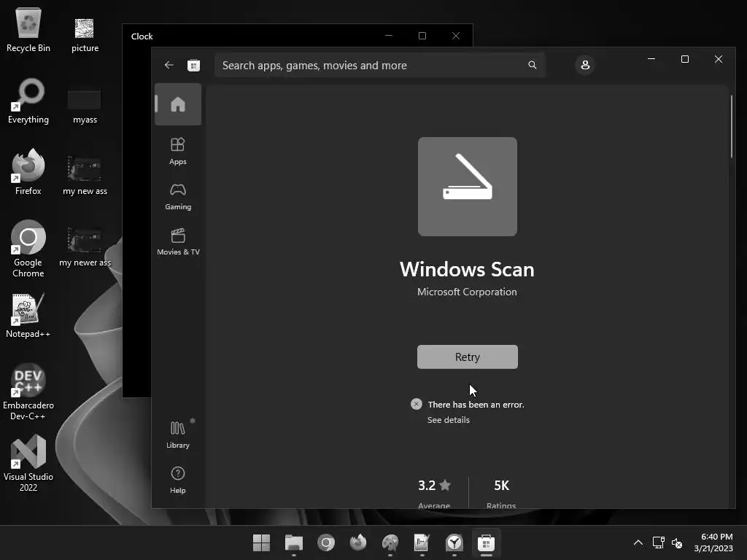The height and width of the screenshot is (560, 747).
Task: Click the search magnifier icon
Action: 532,65
